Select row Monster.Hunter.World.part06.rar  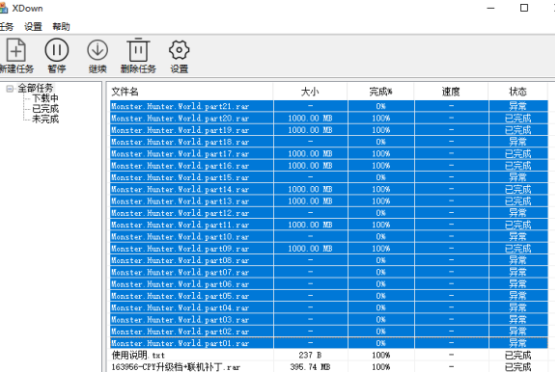(329, 284)
